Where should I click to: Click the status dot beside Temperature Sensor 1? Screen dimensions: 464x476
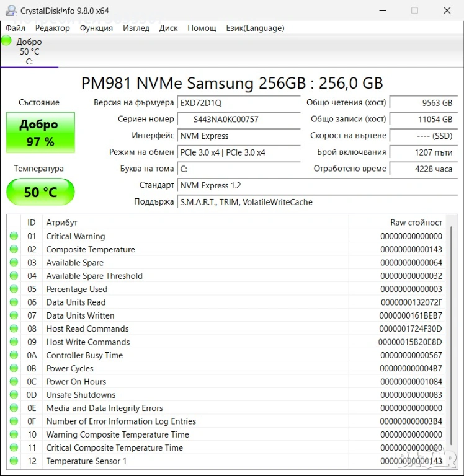coord(14,461)
